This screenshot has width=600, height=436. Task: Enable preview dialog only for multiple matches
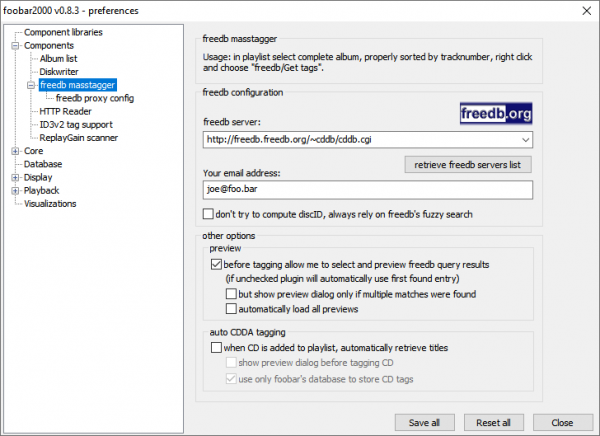(x=232, y=295)
